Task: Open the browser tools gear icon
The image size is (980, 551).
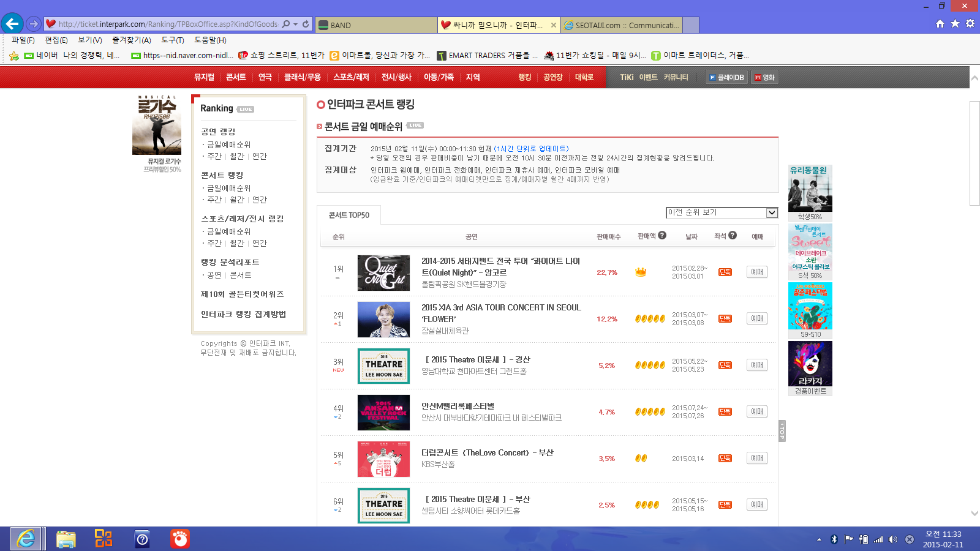Action: 970,24
